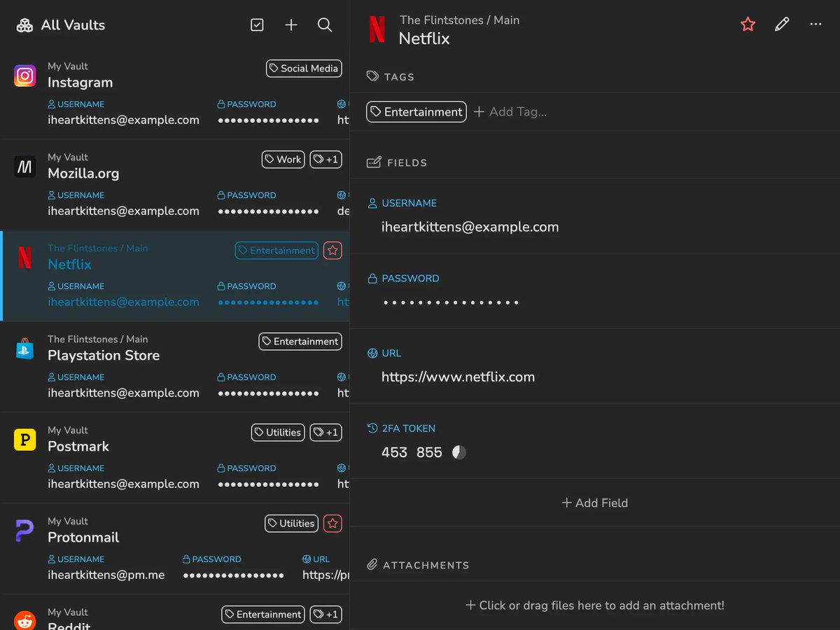The image size is (840, 630).
Task: Click the Playstation Store icon
Action: (24, 349)
